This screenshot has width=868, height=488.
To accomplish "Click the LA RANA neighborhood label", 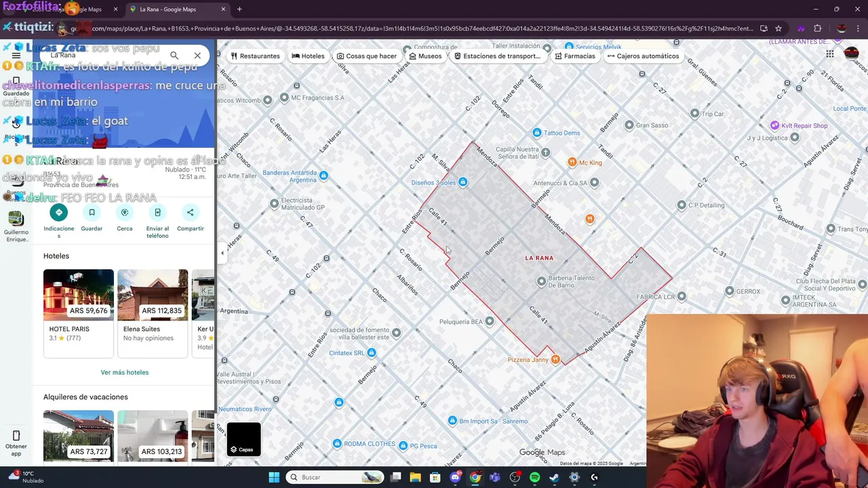I will point(539,258).
